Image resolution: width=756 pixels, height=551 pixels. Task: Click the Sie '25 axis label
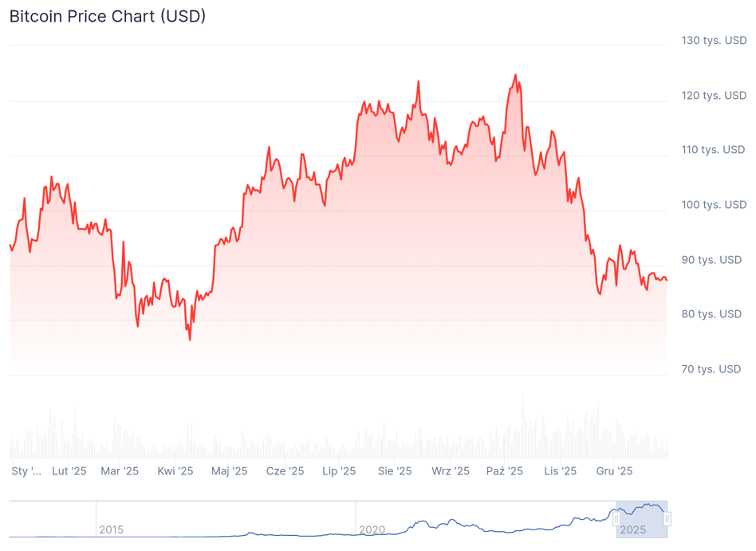[395, 471]
